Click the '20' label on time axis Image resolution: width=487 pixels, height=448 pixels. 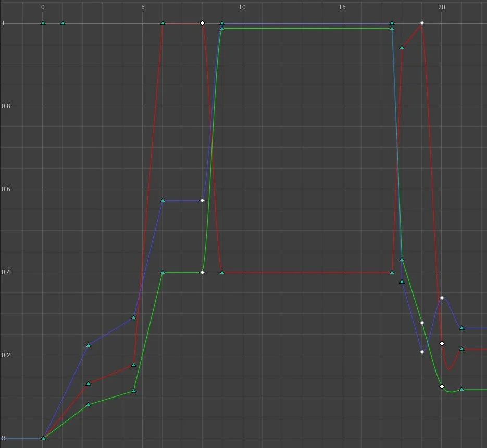coord(442,7)
